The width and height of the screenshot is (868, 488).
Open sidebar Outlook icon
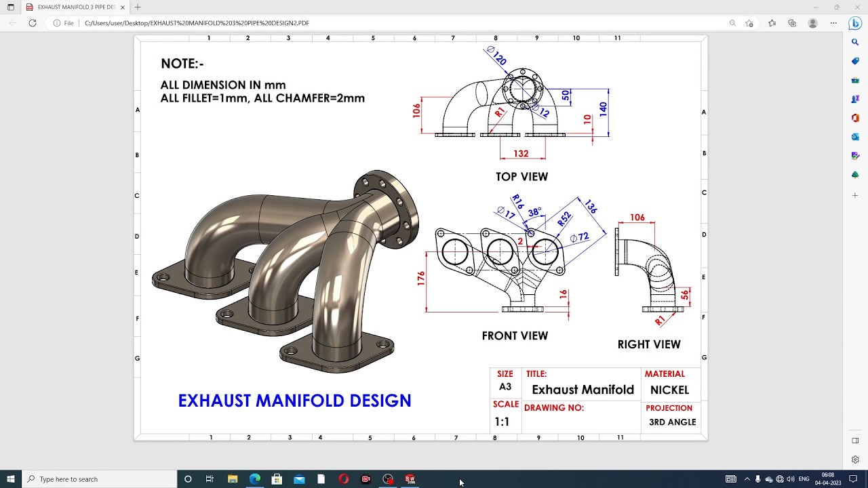855,137
